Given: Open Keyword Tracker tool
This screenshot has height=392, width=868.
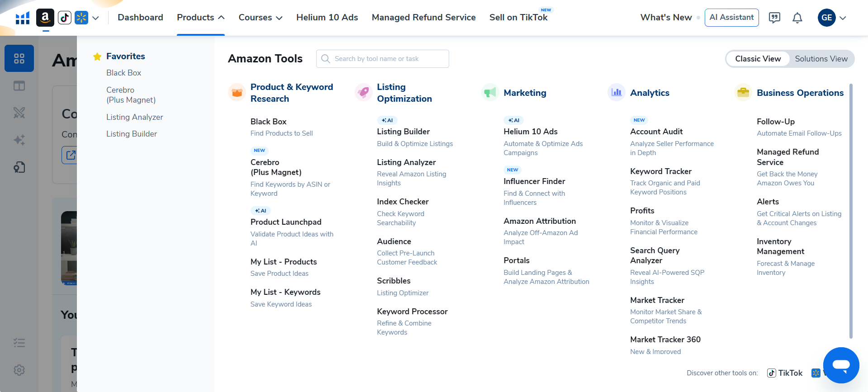Looking at the screenshot, I should [661, 171].
